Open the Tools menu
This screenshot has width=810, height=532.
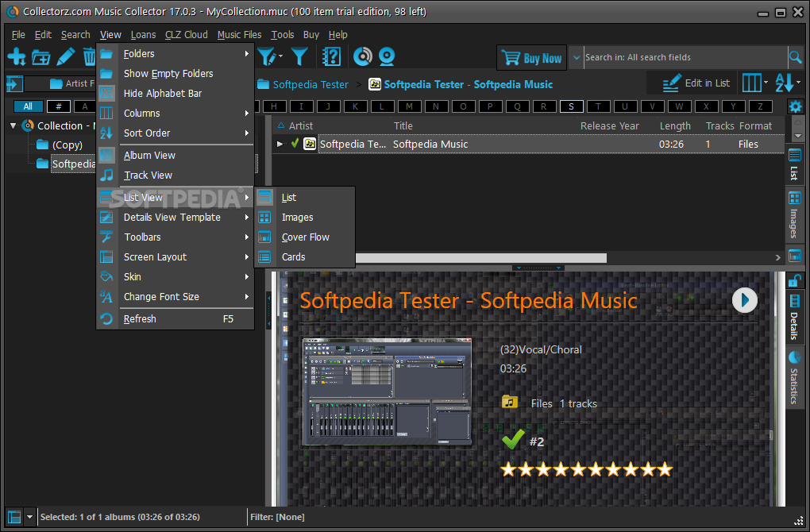click(283, 35)
